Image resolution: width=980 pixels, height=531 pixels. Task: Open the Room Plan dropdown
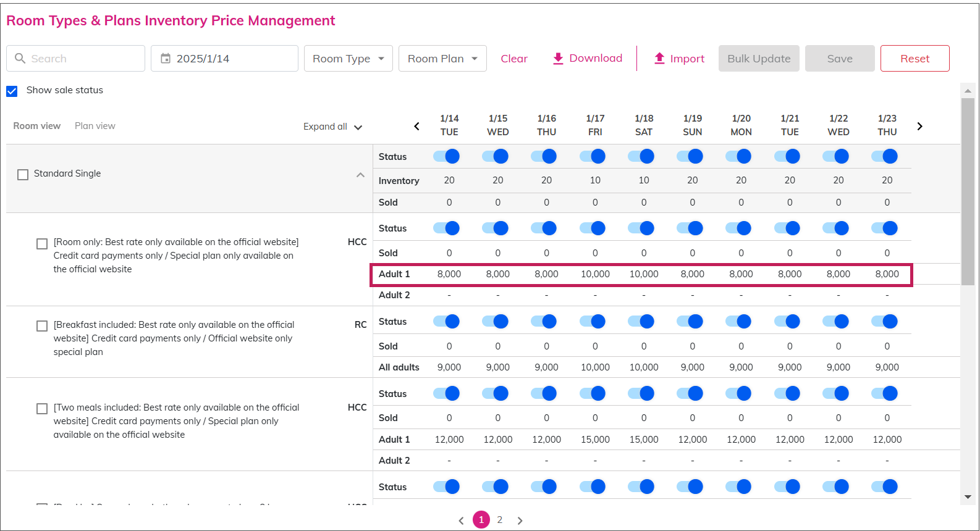pos(442,58)
